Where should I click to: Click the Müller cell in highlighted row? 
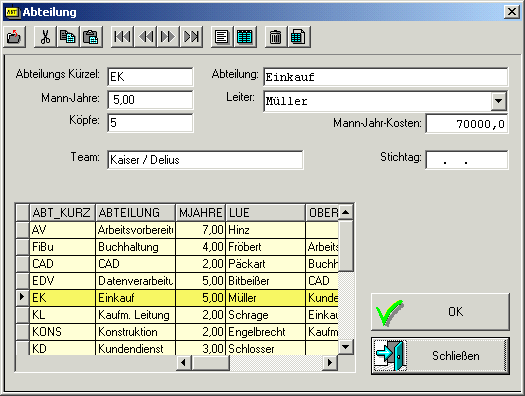pyautogui.click(x=266, y=298)
